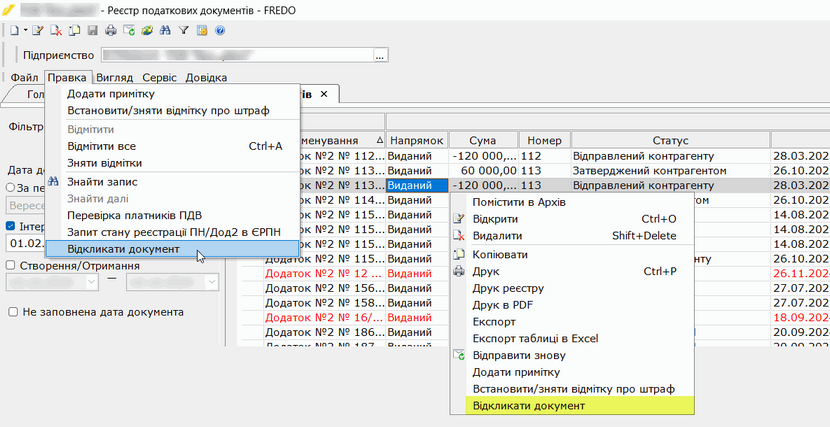830x427 pixels.
Task: Click the printer toolbar icon
Action: [110, 31]
